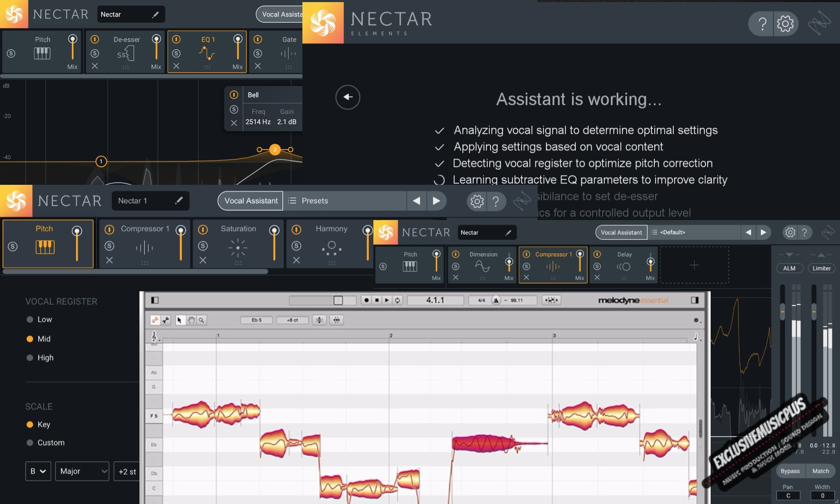Enable the ALM button
This screenshot has width=840, height=504.
[x=789, y=268]
